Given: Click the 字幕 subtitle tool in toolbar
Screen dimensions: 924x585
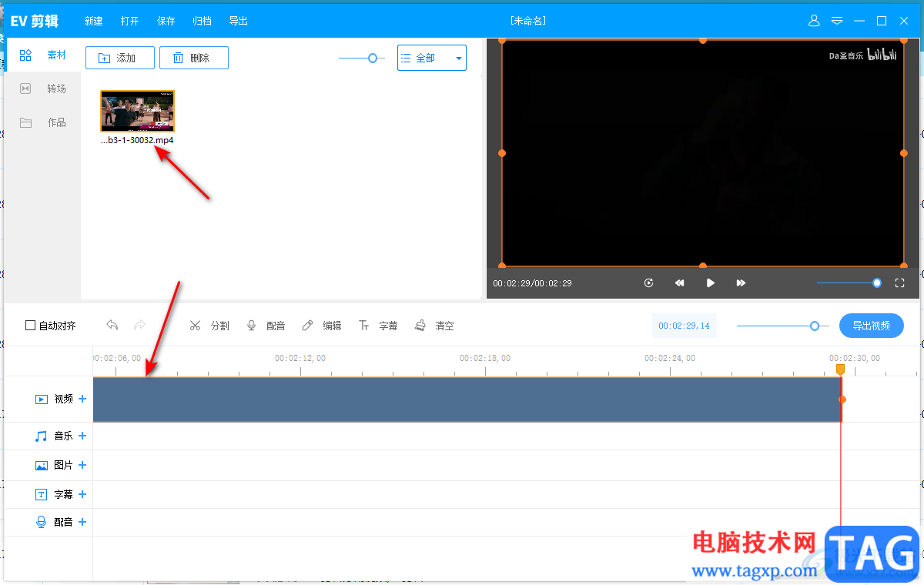Looking at the screenshot, I should pyautogui.click(x=378, y=326).
